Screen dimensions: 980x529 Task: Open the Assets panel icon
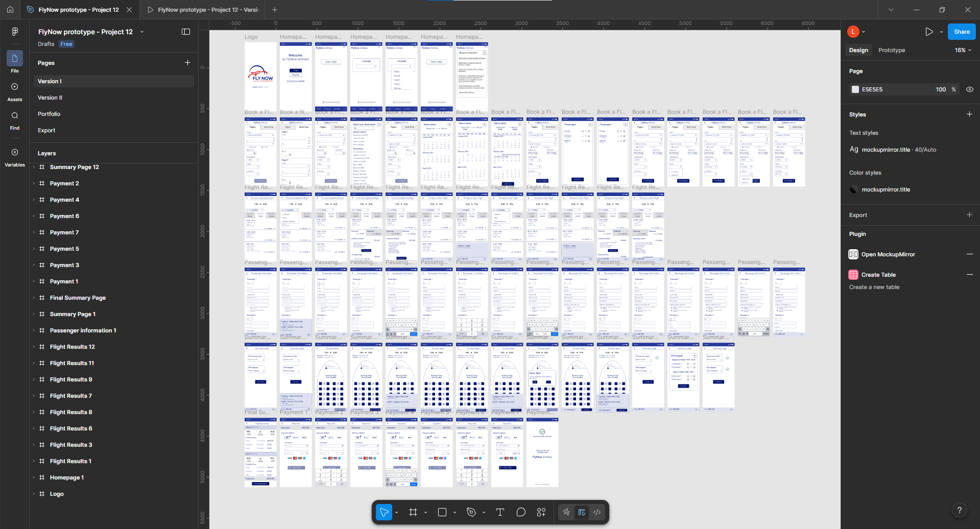(x=15, y=87)
